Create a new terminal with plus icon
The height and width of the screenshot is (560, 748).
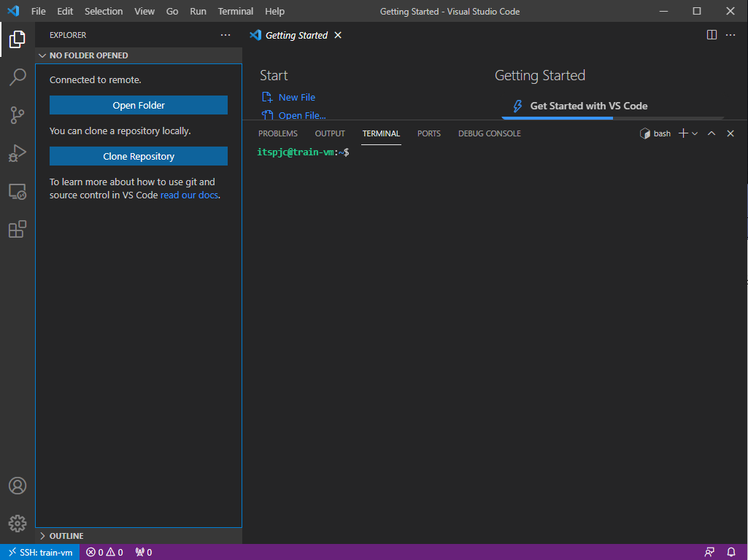pos(683,133)
